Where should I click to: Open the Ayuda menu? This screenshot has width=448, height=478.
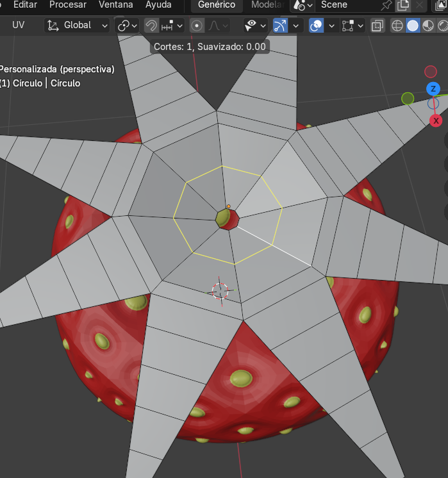[158, 4]
